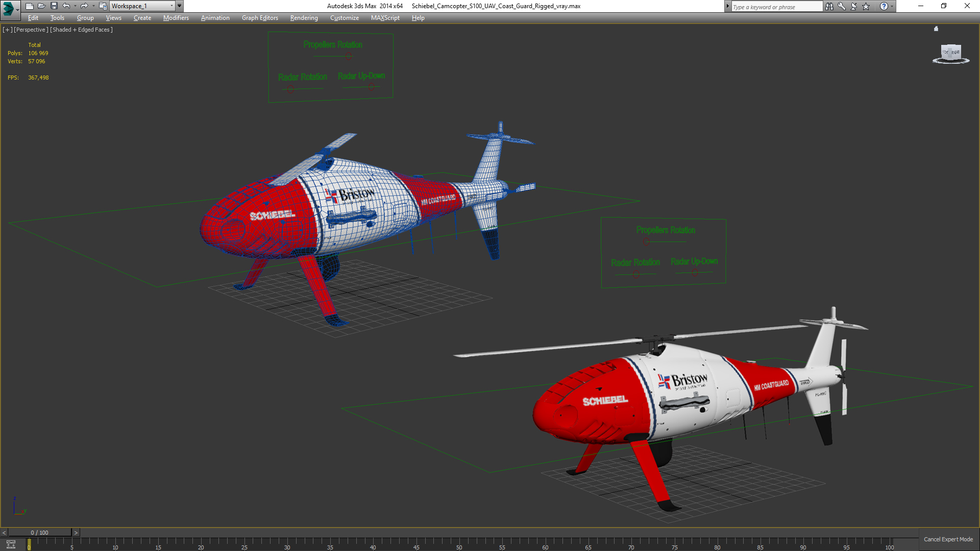Click the New Scene icon
This screenshot has width=980, height=551.
pyautogui.click(x=29, y=6)
